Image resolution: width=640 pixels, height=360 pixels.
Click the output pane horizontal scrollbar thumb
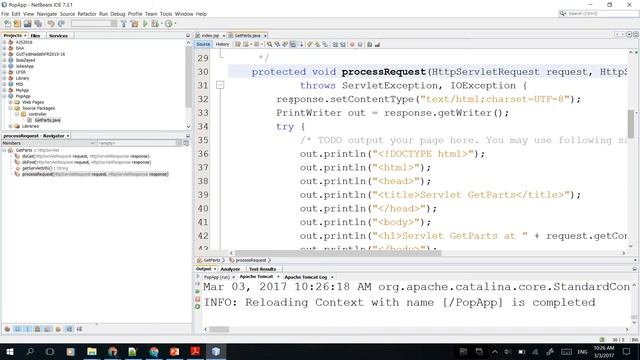pyautogui.click(x=219, y=329)
